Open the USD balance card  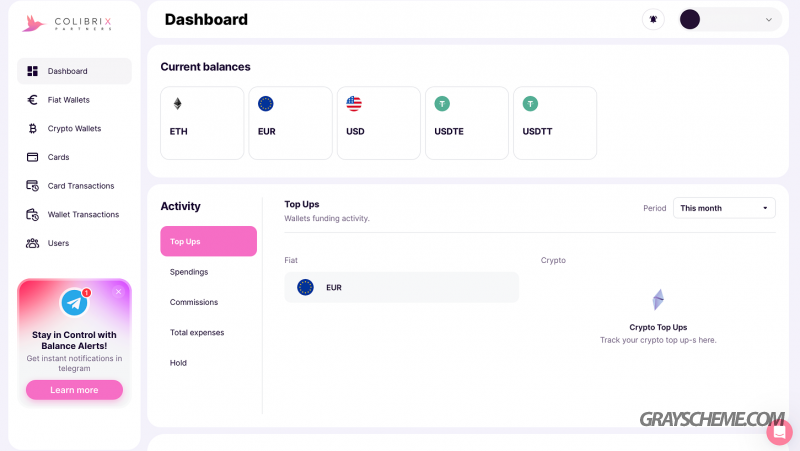pos(379,123)
